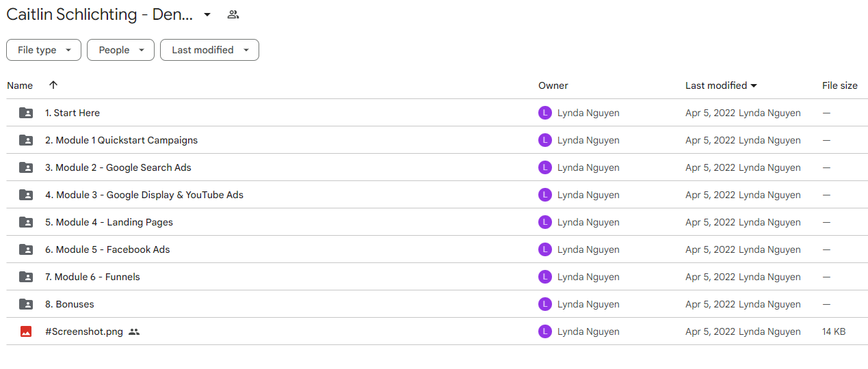
Task: Click the folder icon beside Module 1 Quickstart Campaigns
Action: point(26,140)
